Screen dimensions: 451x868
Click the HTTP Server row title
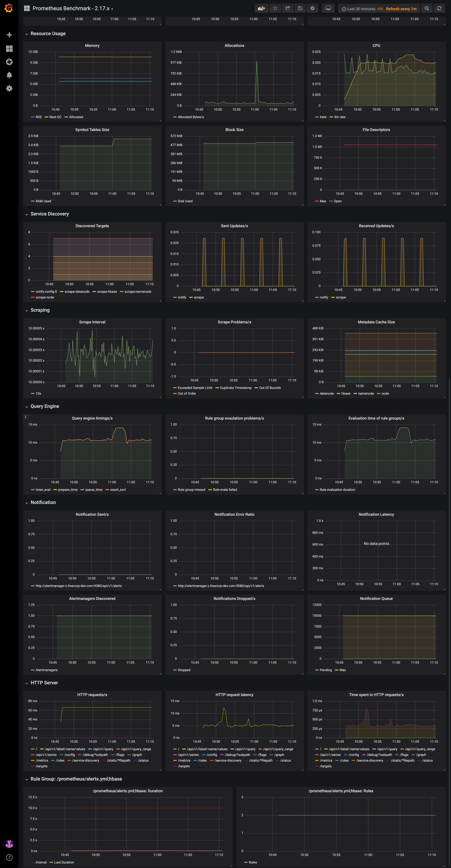click(x=44, y=683)
